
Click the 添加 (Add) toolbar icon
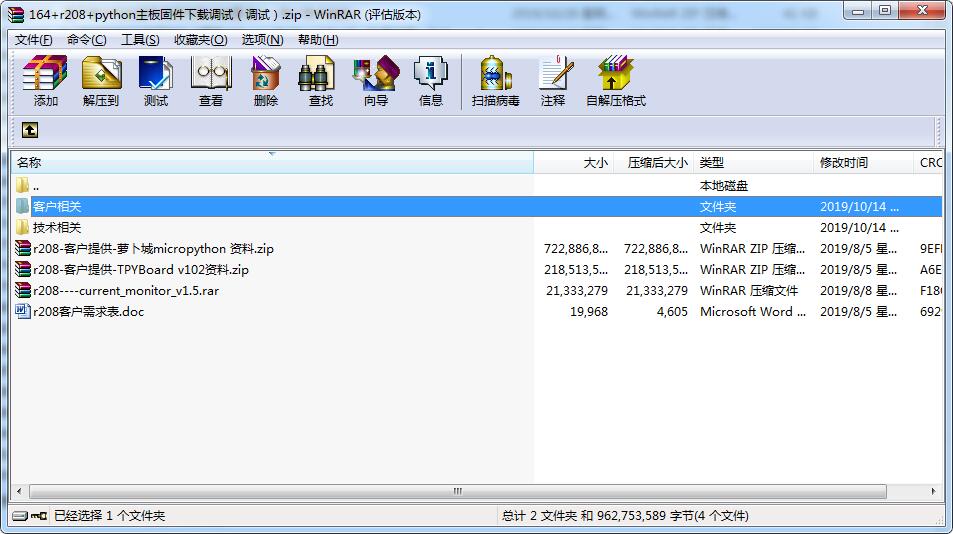45,81
